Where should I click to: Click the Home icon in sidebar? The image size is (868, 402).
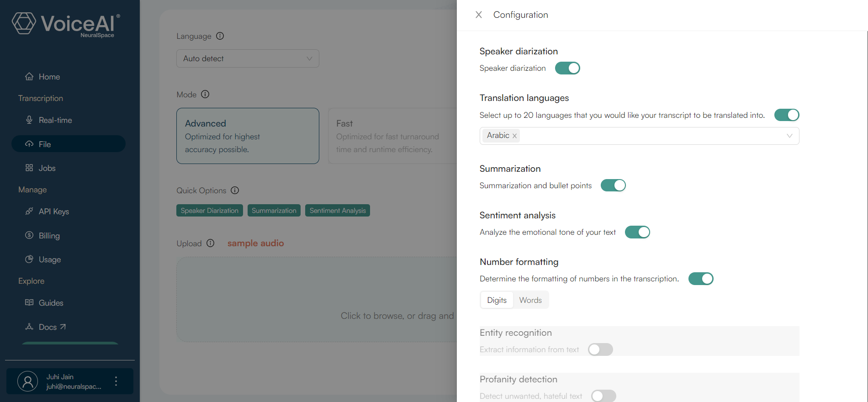pos(29,77)
